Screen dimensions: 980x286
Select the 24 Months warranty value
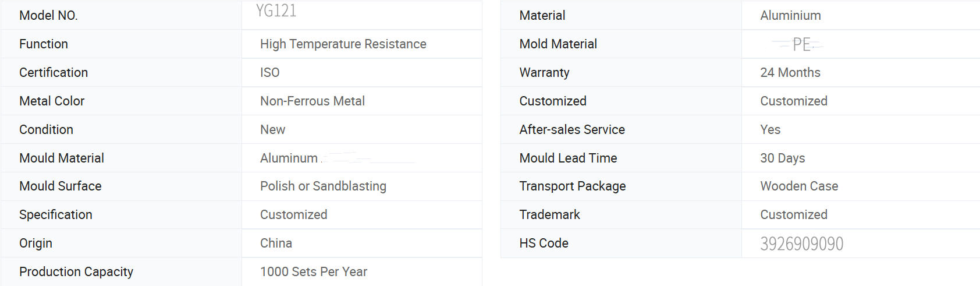click(790, 72)
